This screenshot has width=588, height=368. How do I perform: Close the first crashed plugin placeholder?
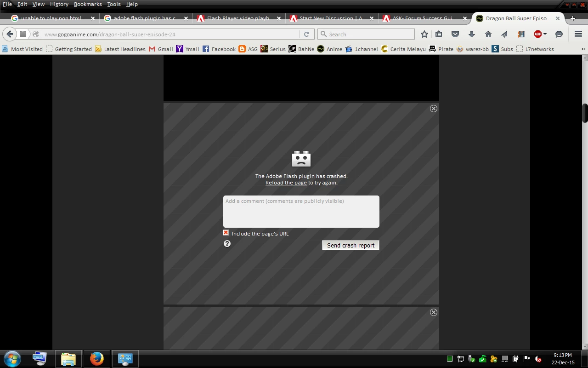click(434, 109)
